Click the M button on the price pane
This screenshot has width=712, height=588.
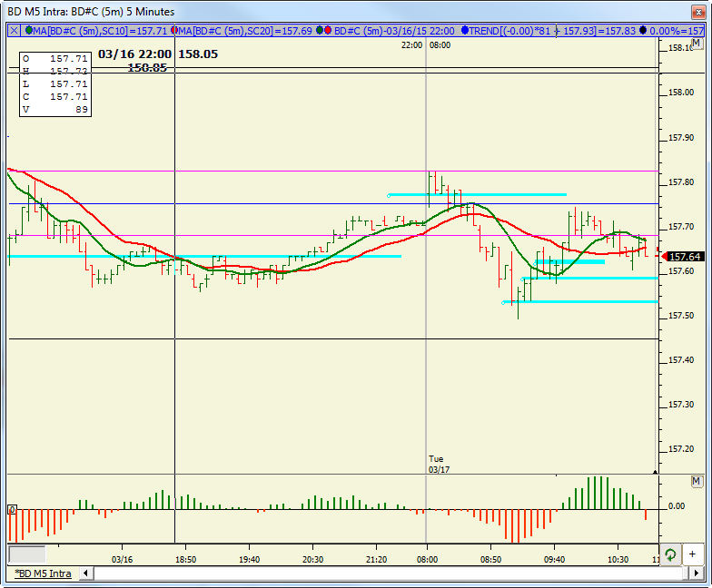(697, 44)
